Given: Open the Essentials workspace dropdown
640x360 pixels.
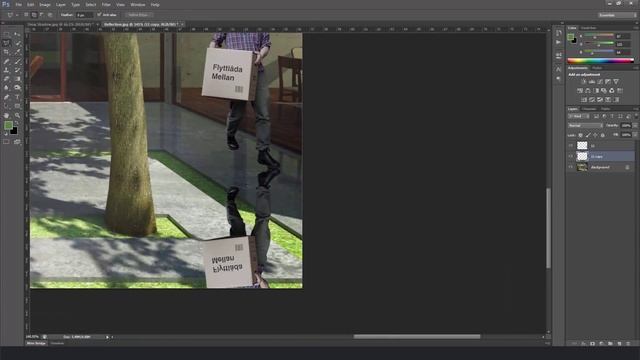Looking at the screenshot, I should (617, 15).
